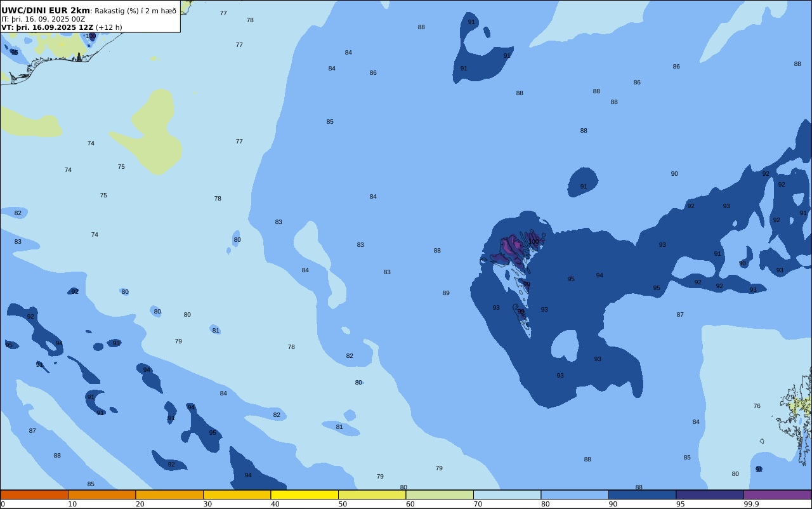Click the legend scale label '30'
The height and width of the screenshot is (509, 812).
pos(207,504)
